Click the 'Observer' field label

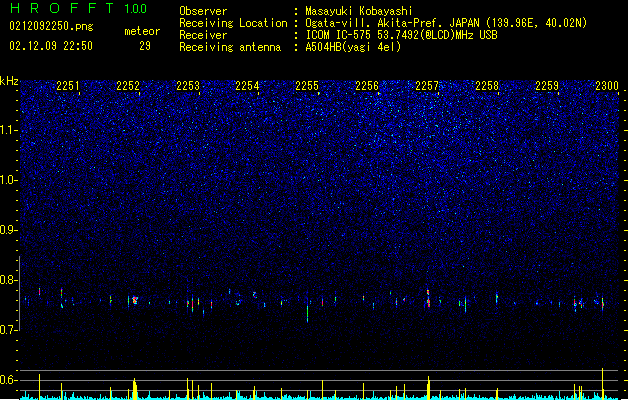pos(203,11)
